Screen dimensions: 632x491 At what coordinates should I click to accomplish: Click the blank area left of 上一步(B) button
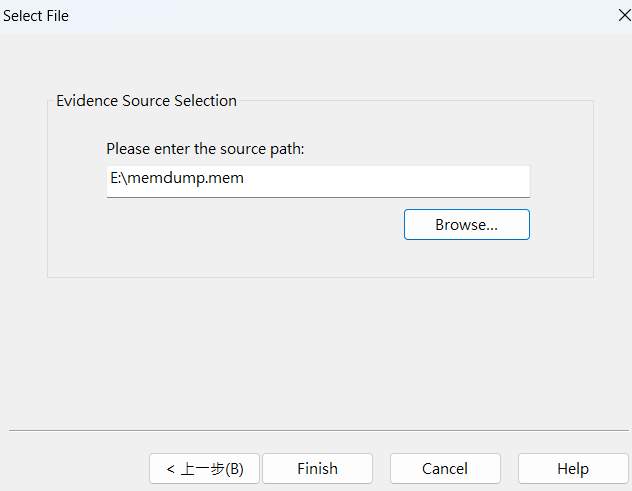tap(75, 468)
